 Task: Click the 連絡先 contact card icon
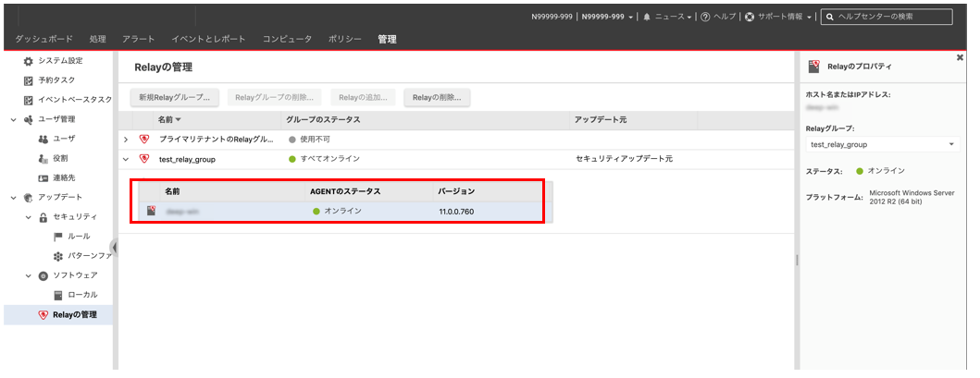(43, 177)
